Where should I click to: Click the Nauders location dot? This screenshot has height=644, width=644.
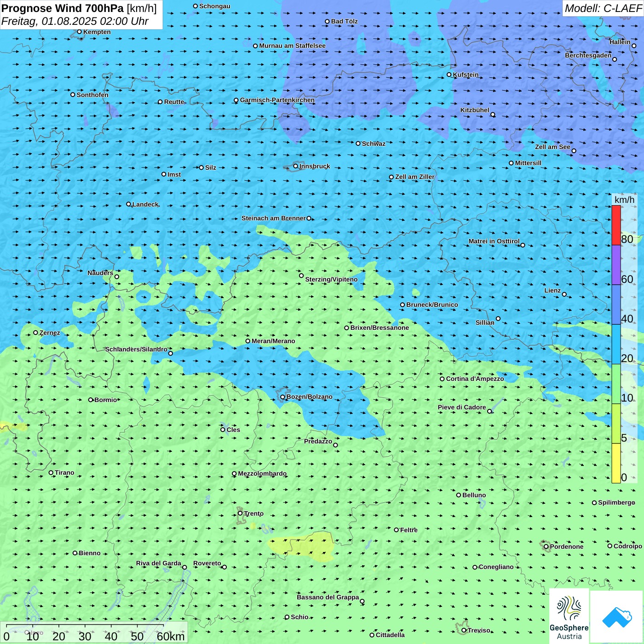pyautogui.click(x=117, y=276)
